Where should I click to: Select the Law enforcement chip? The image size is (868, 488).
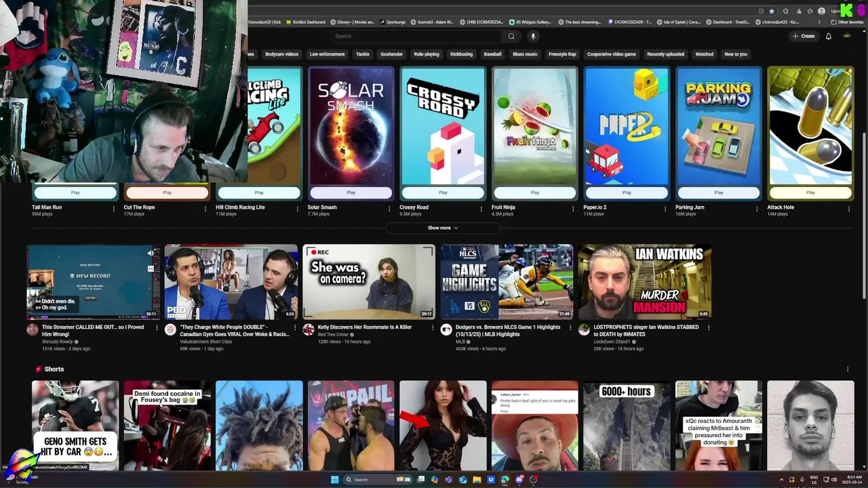pyautogui.click(x=327, y=54)
